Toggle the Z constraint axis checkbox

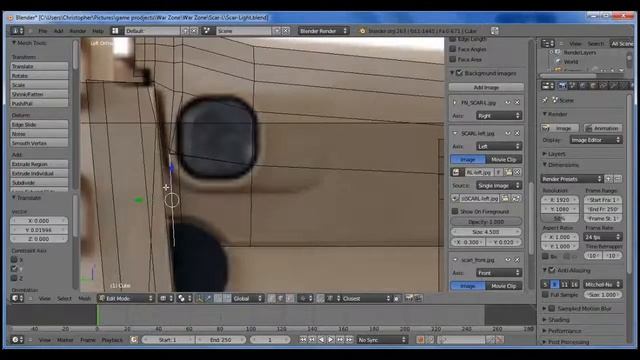(x=14, y=278)
